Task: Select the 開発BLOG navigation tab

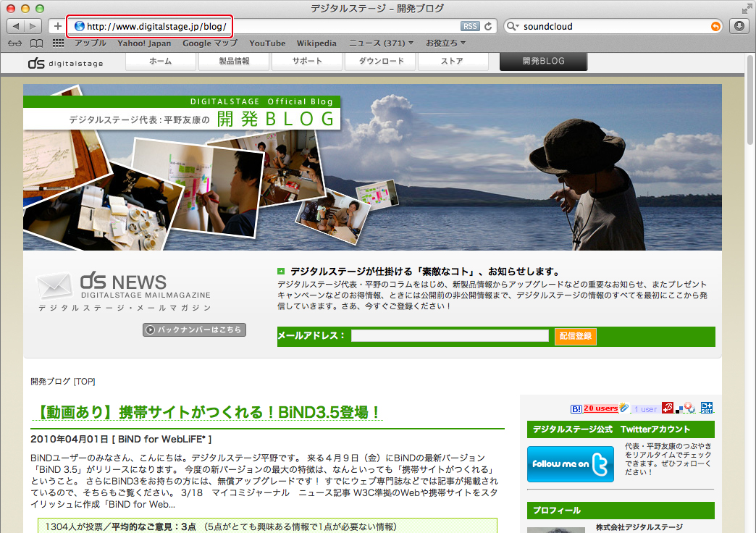Action: pos(543,62)
